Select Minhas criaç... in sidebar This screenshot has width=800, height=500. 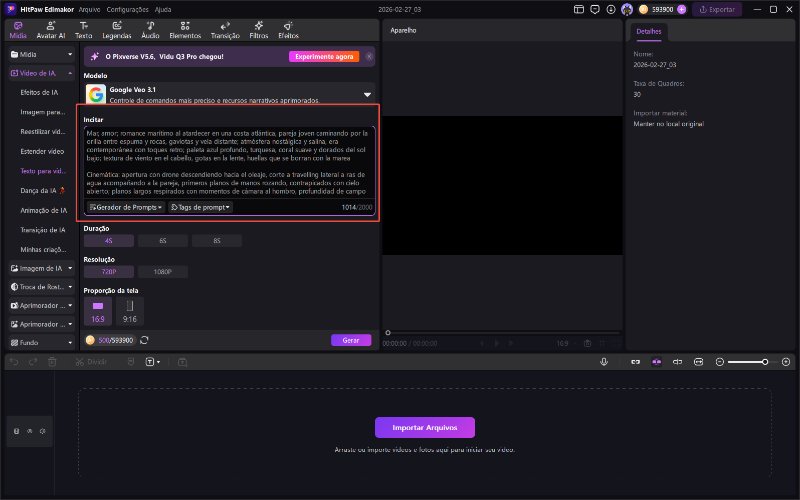[43, 249]
